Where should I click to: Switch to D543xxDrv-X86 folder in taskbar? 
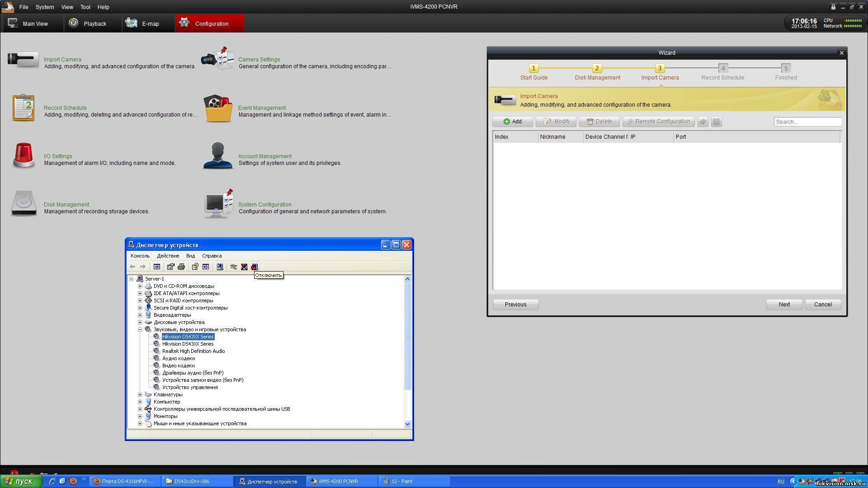tap(198, 482)
